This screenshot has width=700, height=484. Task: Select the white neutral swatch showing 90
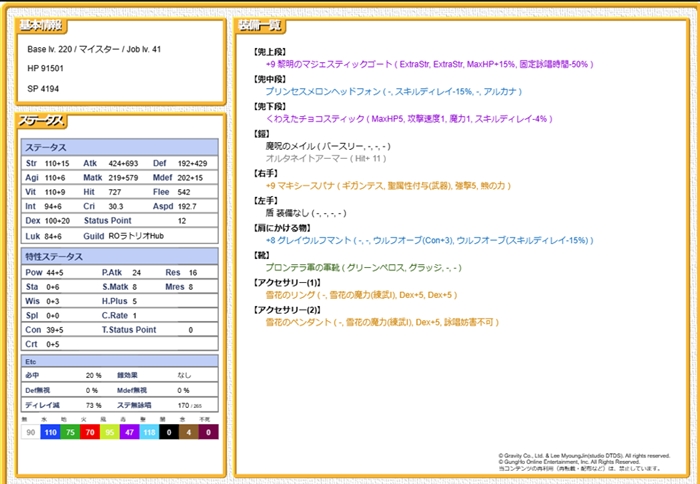pyautogui.click(x=31, y=432)
